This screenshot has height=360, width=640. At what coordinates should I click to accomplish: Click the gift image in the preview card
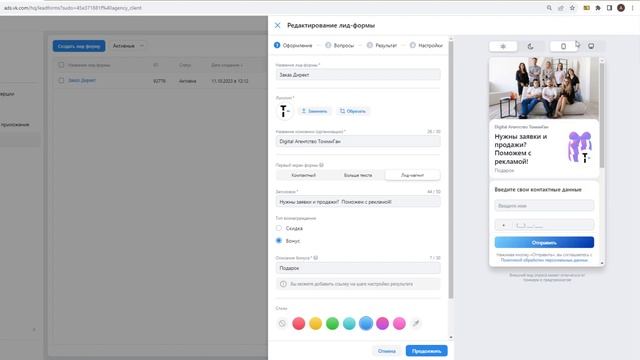[580, 147]
